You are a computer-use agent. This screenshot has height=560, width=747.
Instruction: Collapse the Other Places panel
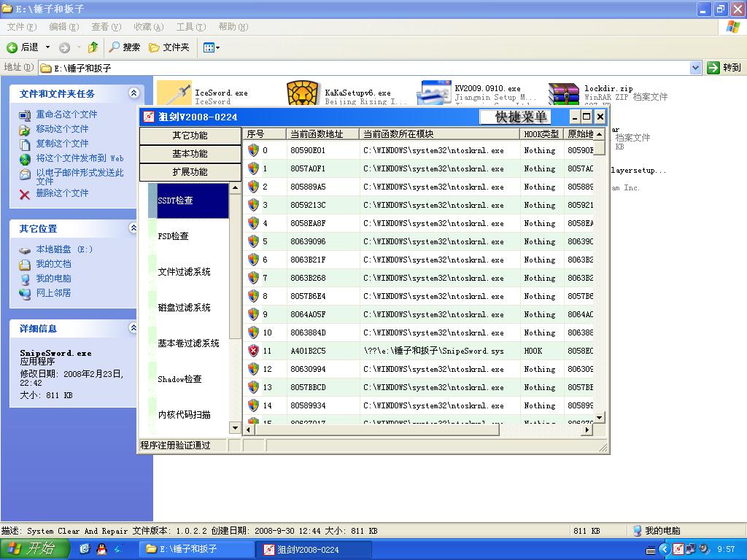click(133, 228)
